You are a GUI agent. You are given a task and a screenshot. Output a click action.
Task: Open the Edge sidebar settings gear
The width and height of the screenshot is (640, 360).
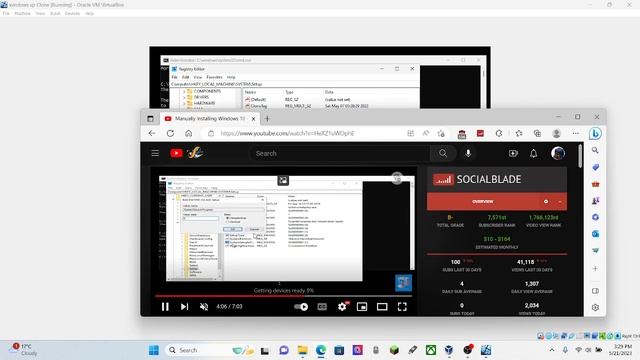click(x=595, y=307)
